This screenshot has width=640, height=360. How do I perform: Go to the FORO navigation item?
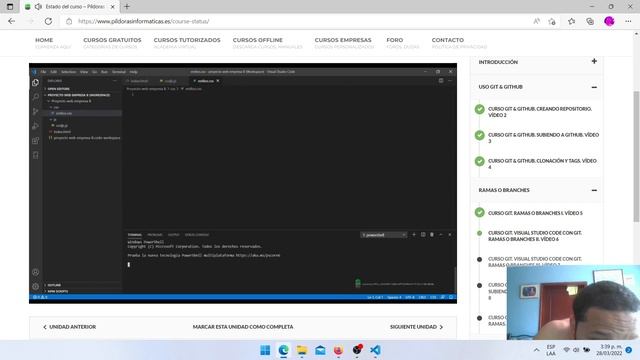point(395,40)
